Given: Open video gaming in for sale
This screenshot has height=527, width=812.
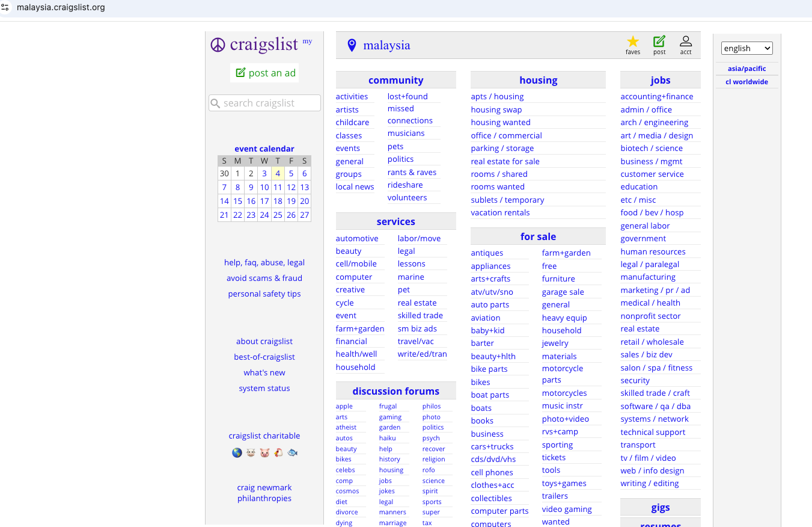Looking at the screenshot, I should coord(567,509).
